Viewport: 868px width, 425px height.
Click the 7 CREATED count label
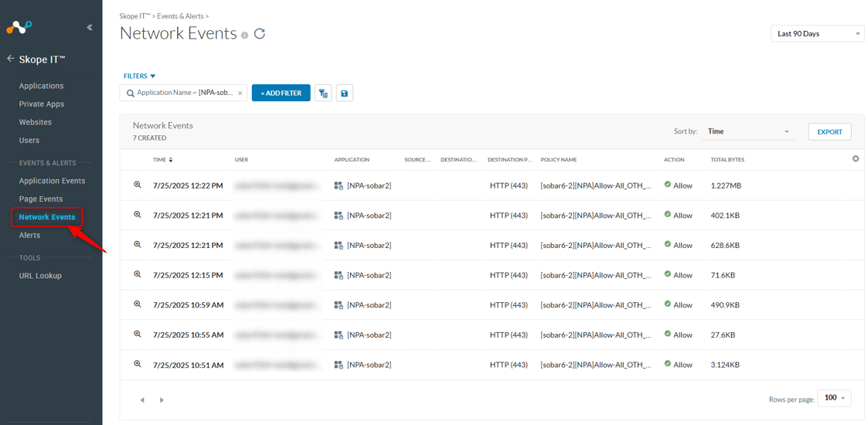pos(149,138)
